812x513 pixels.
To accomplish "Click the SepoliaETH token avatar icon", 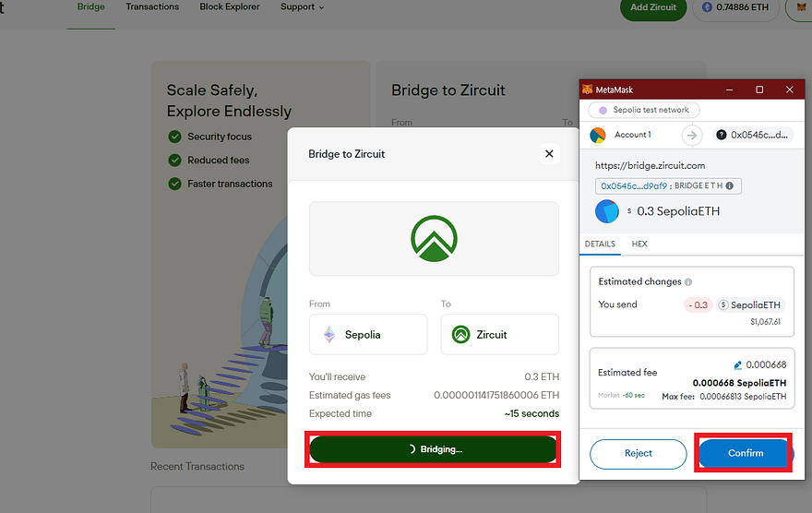I will [607, 211].
